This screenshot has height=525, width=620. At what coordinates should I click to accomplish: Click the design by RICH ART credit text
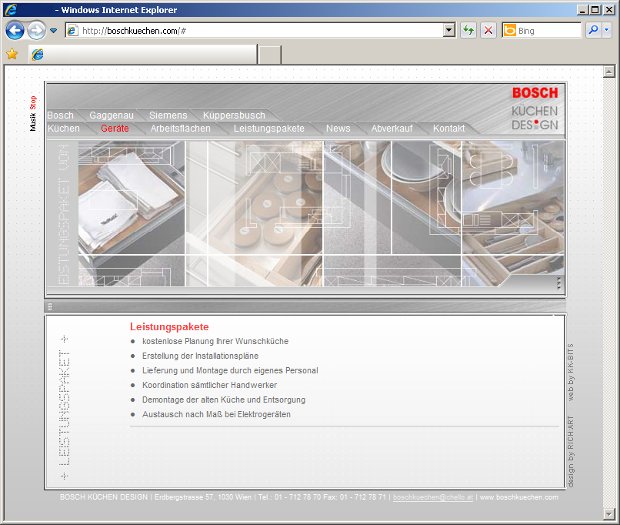point(571,451)
